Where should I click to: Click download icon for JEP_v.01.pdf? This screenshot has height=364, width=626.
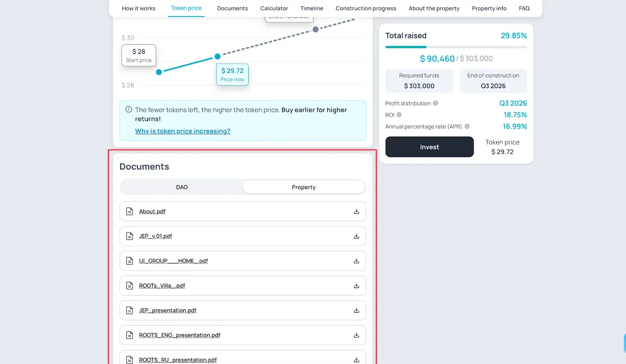(x=357, y=236)
